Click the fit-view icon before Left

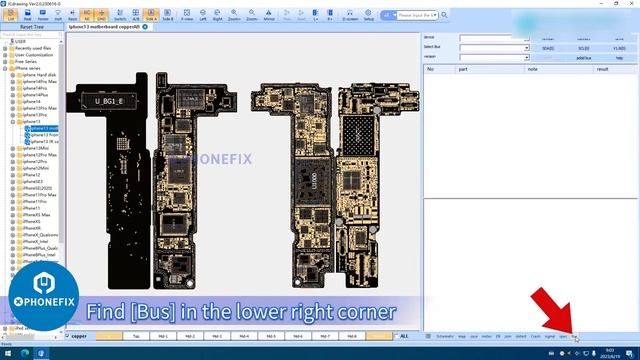[187, 15]
